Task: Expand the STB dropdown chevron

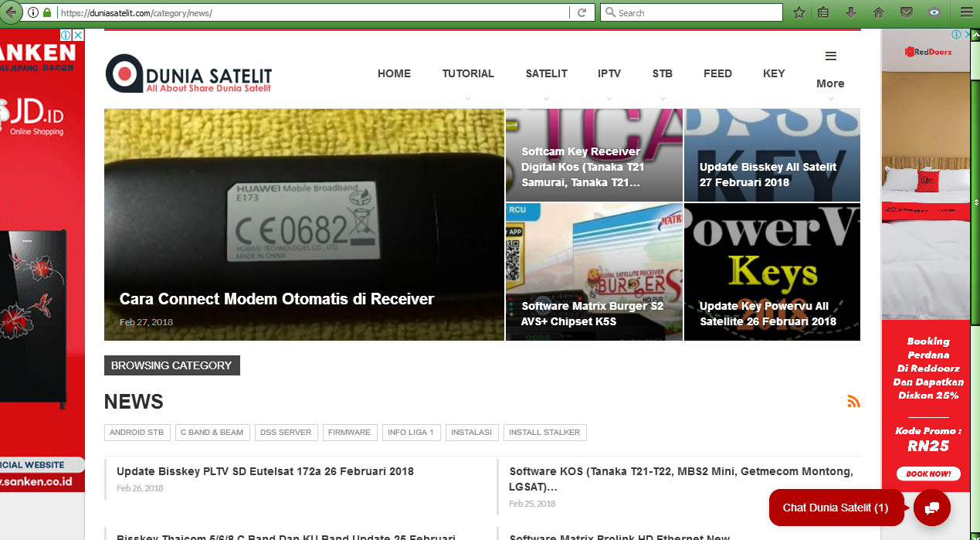Action: point(662,98)
